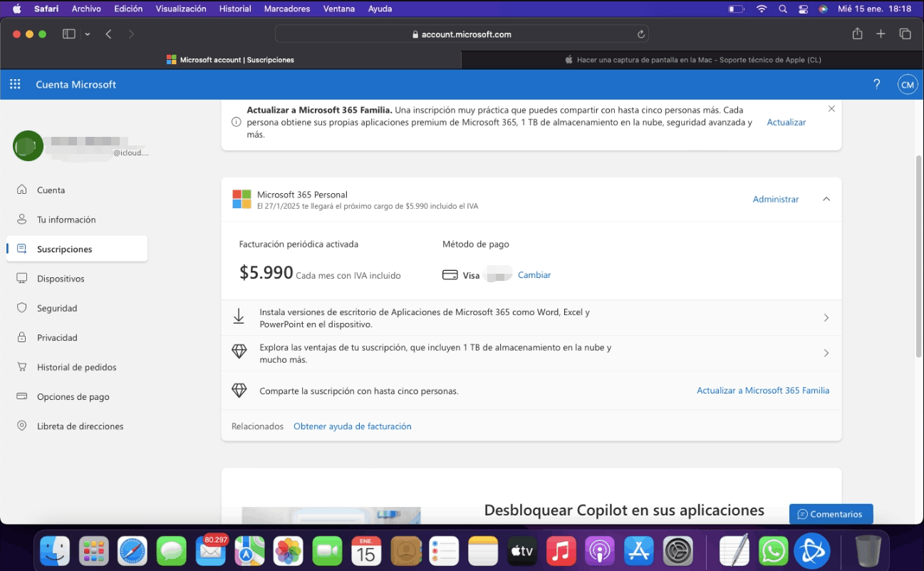Open Launchpad from the dock
The height and width of the screenshot is (571, 924).
pyautogui.click(x=93, y=550)
